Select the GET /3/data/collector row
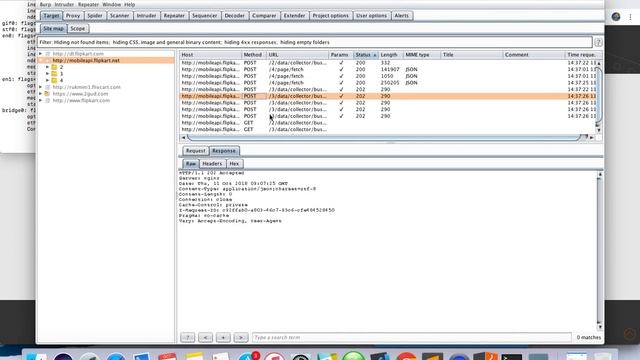640x360 pixels. click(388, 129)
